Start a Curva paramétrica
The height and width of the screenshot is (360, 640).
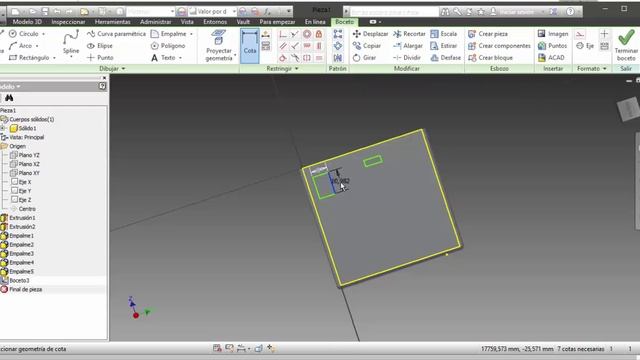[116, 34]
